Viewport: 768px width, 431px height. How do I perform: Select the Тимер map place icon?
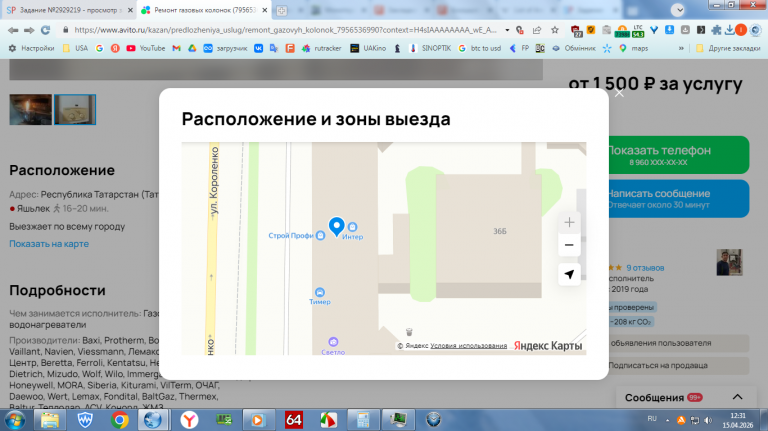coord(319,292)
